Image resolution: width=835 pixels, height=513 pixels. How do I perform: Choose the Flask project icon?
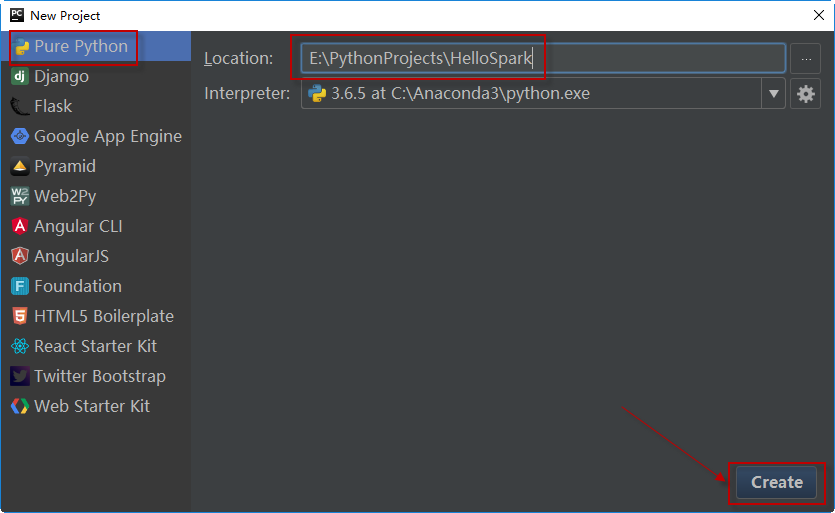(20, 107)
